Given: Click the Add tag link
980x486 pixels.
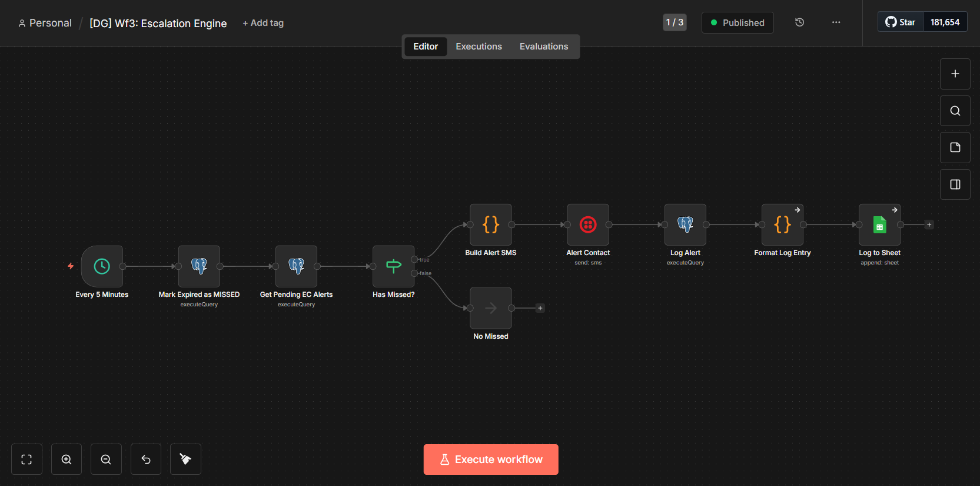Looking at the screenshot, I should coord(263,23).
